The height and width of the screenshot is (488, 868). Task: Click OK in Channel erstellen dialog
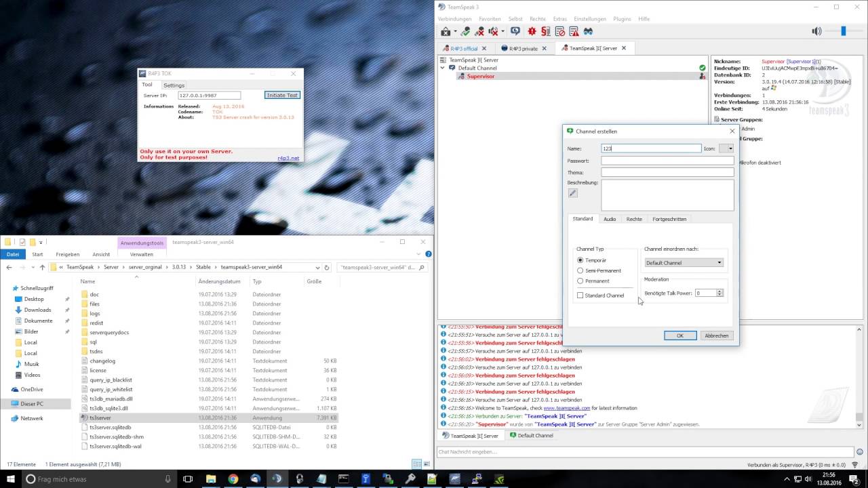(x=680, y=335)
